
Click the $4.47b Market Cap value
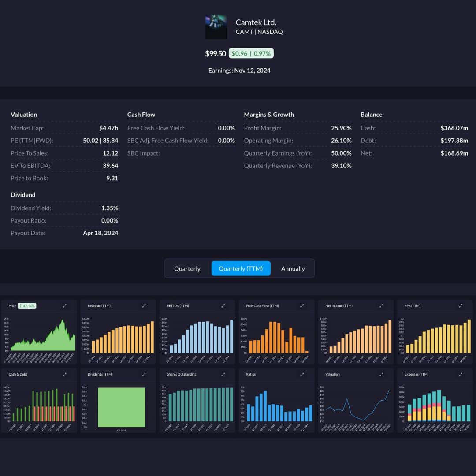(109, 128)
